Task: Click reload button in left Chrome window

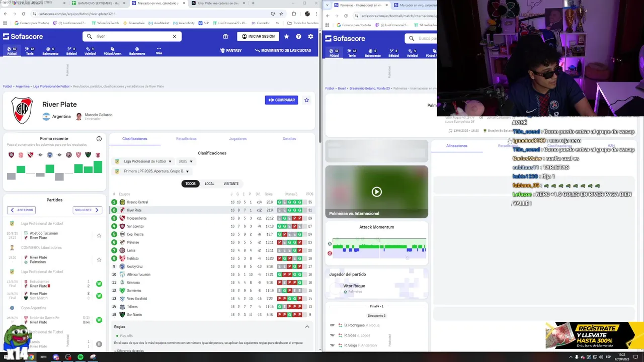Action: point(23,14)
